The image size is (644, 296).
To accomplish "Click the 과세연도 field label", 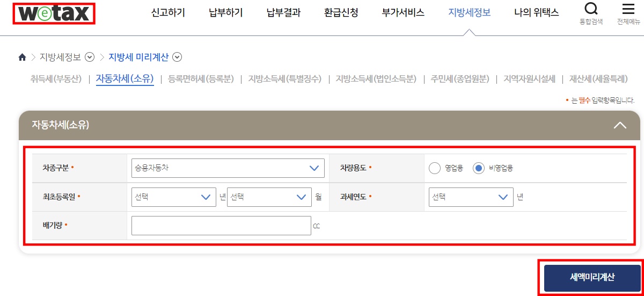I will coord(353,197).
